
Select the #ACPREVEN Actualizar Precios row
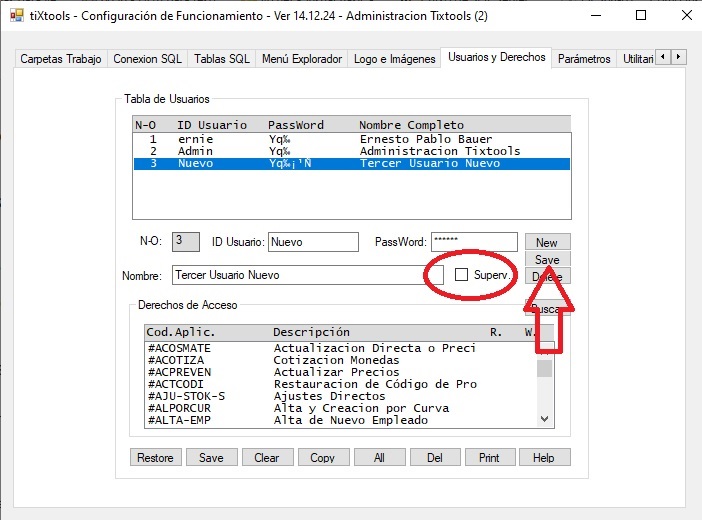[341, 372]
